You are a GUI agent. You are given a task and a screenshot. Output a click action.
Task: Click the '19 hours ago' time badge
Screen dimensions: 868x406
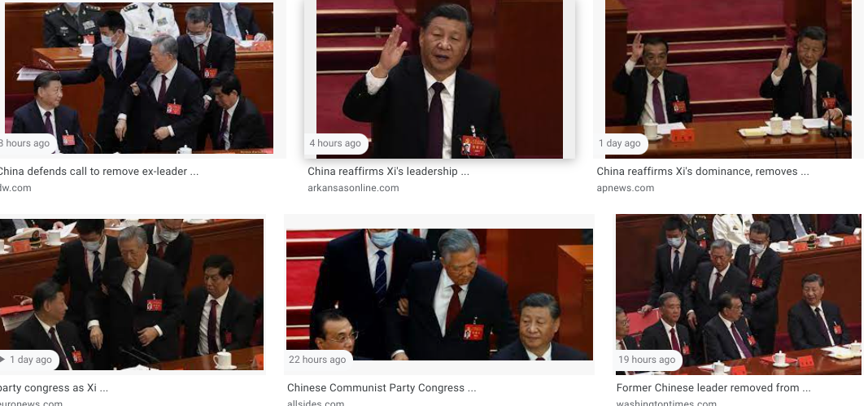point(647,360)
